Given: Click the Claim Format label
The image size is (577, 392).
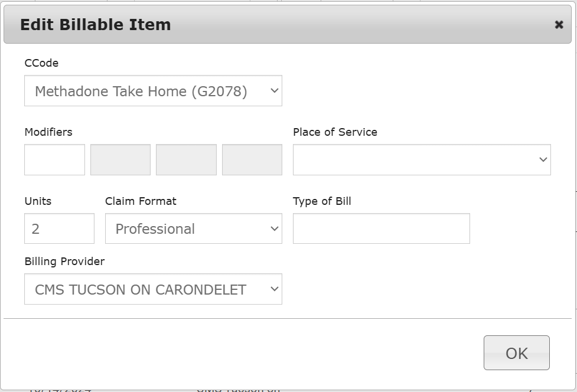Looking at the screenshot, I should coord(141,201).
